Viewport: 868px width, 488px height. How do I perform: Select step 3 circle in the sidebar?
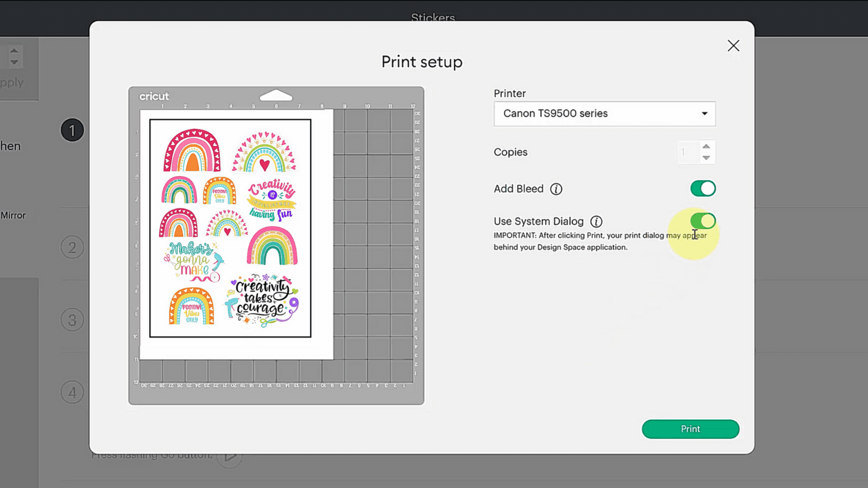coord(72,320)
